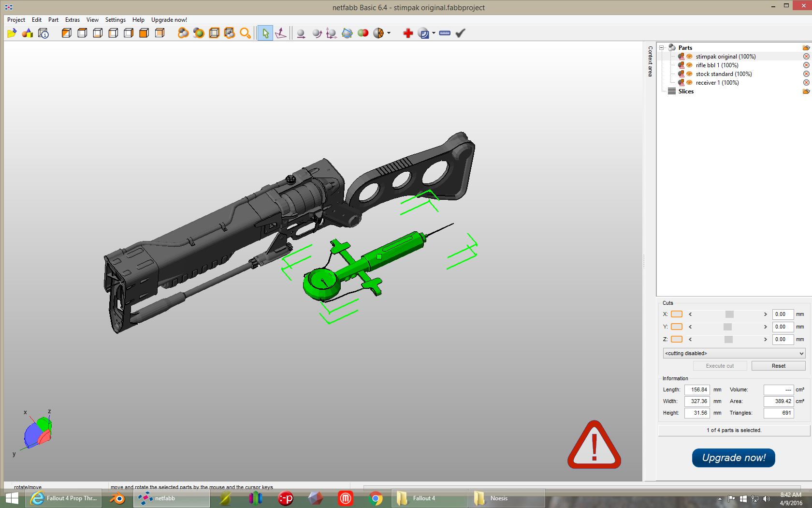Toggle visibility of rifle bbl 1

click(690, 65)
